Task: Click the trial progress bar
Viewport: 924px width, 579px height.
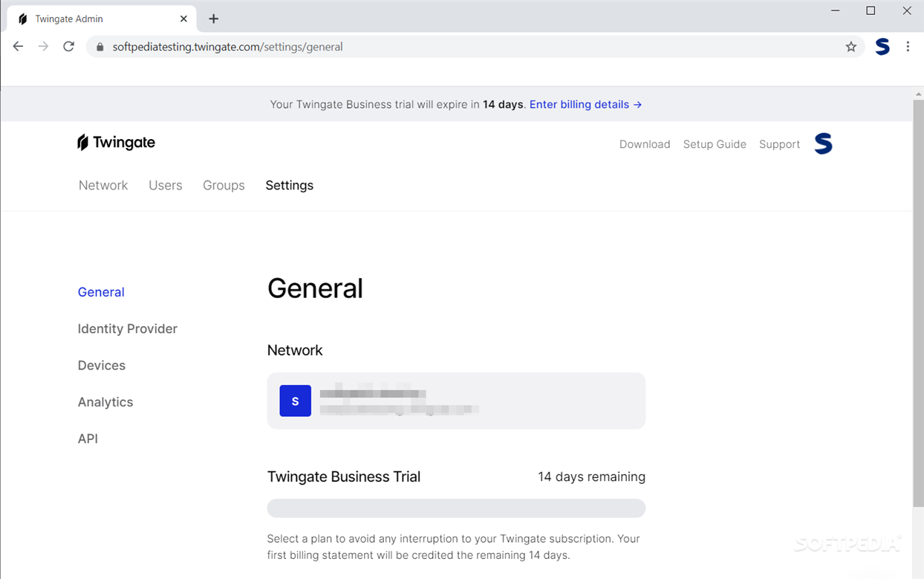Action: coord(456,508)
